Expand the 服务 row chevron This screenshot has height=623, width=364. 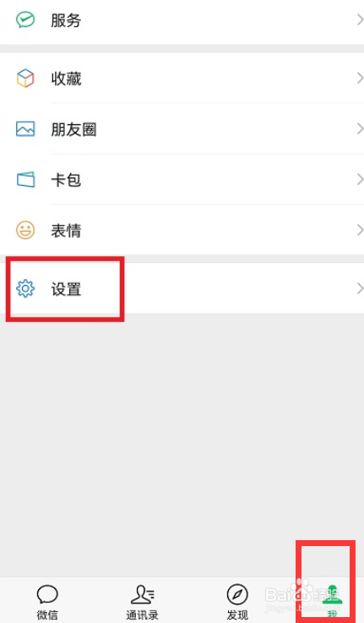pyautogui.click(x=360, y=19)
